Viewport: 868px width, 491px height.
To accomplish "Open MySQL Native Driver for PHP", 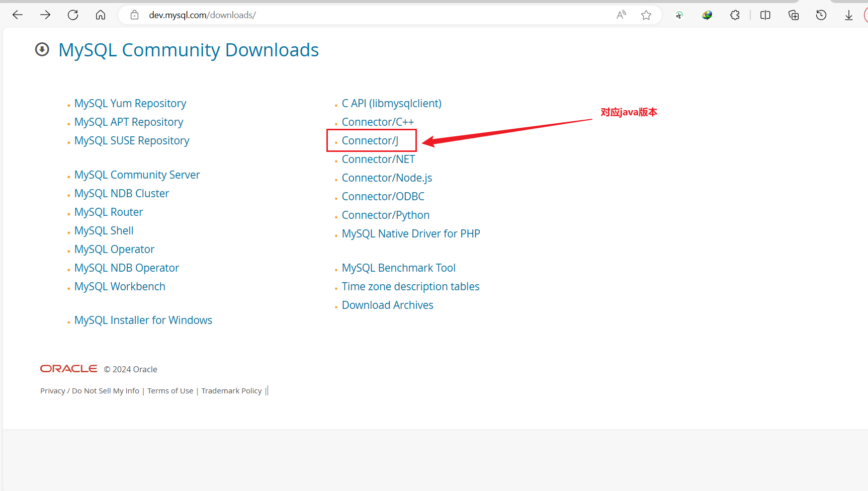I will tap(411, 234).
